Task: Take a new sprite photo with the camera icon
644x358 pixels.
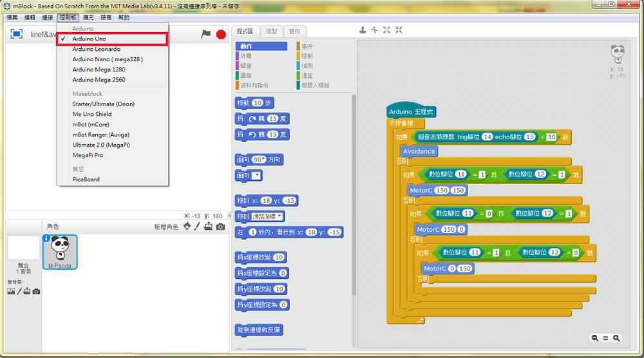Action: click(x=220, y=227)
